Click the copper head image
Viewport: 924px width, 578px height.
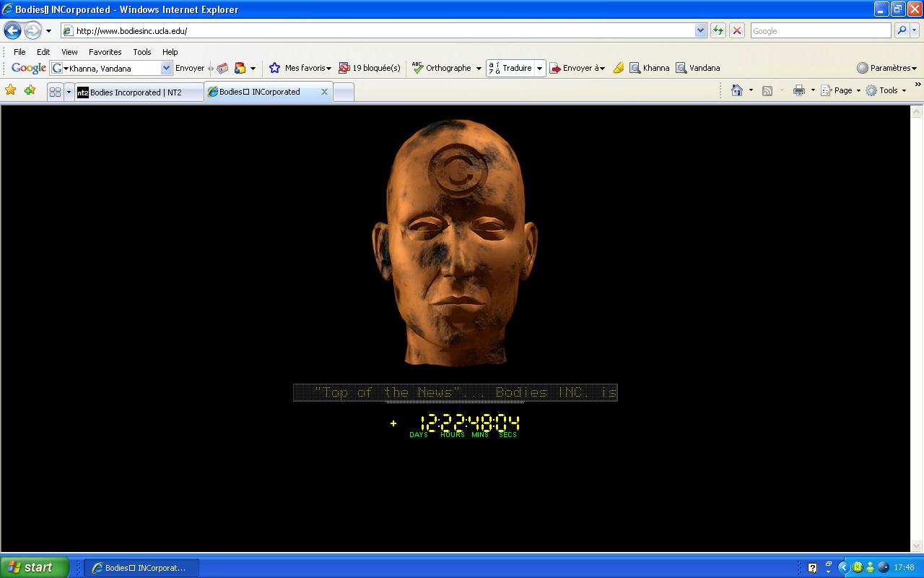click(x=455, y=242)
